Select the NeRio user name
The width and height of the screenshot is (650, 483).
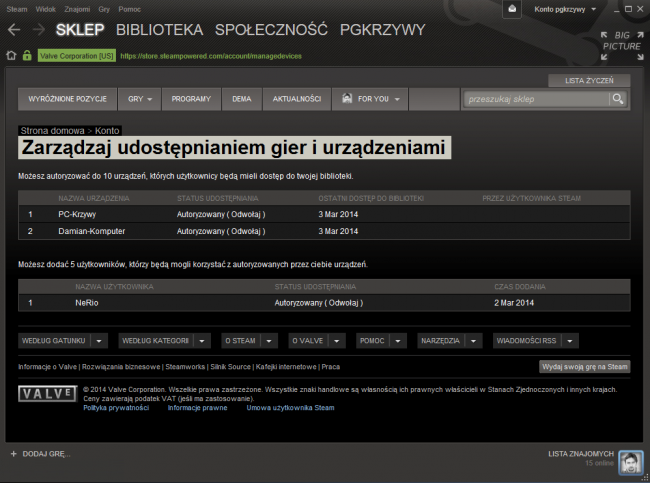coord(87,303)
